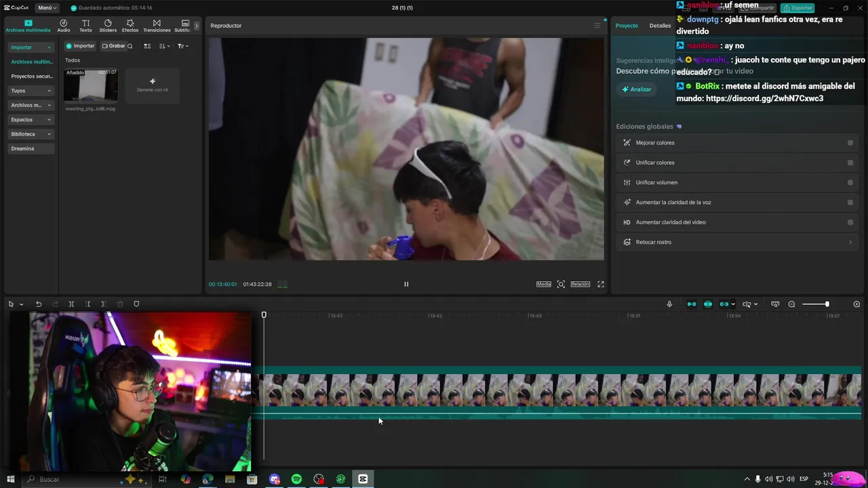
Task: Click the Grabar button
Action: (x=113, y=46)
